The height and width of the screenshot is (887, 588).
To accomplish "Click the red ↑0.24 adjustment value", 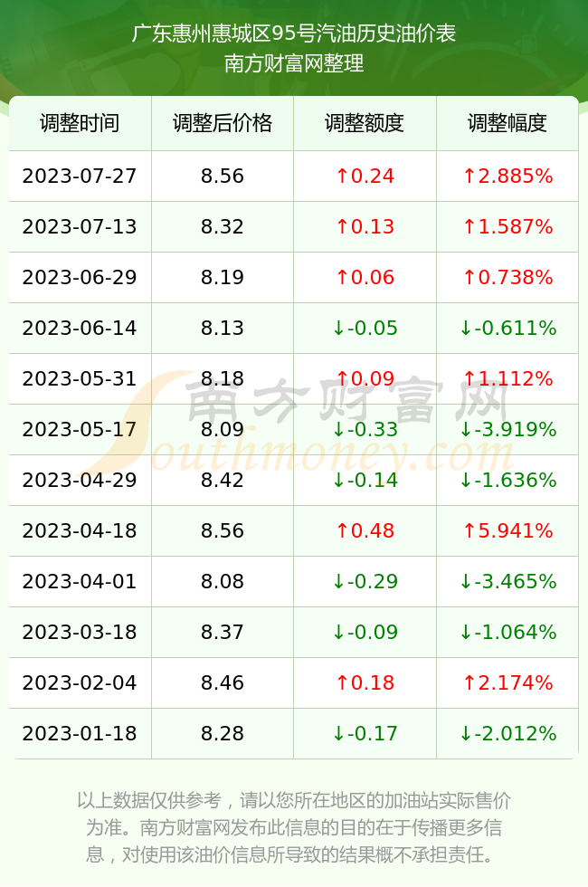I will [365, 176].
